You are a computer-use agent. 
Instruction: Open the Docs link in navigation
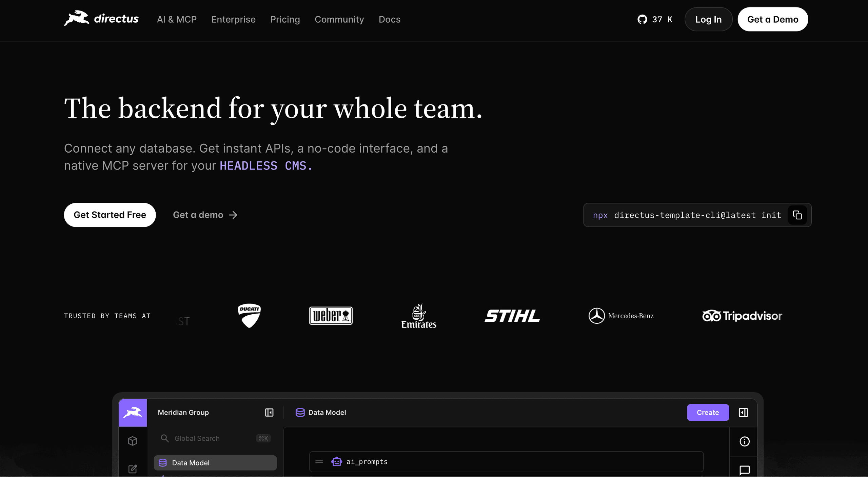[x=389, y=19]
